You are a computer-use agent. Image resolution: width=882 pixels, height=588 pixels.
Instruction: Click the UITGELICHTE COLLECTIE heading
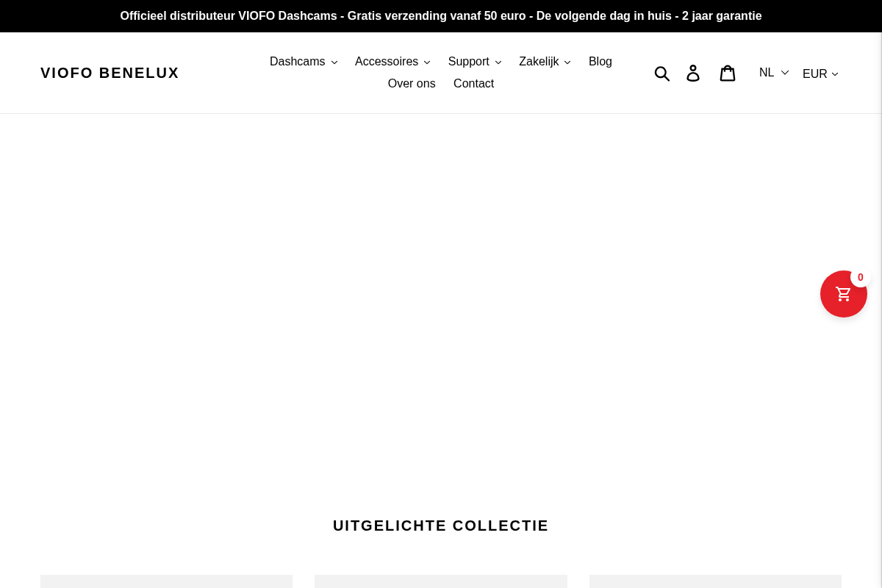[x=441, y=526]
